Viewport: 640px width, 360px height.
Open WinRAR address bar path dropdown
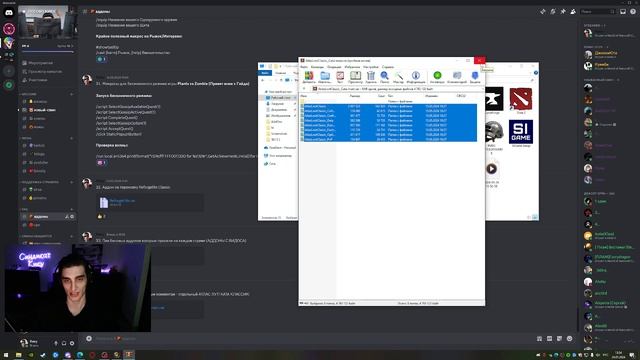click(x=482, y=89)
